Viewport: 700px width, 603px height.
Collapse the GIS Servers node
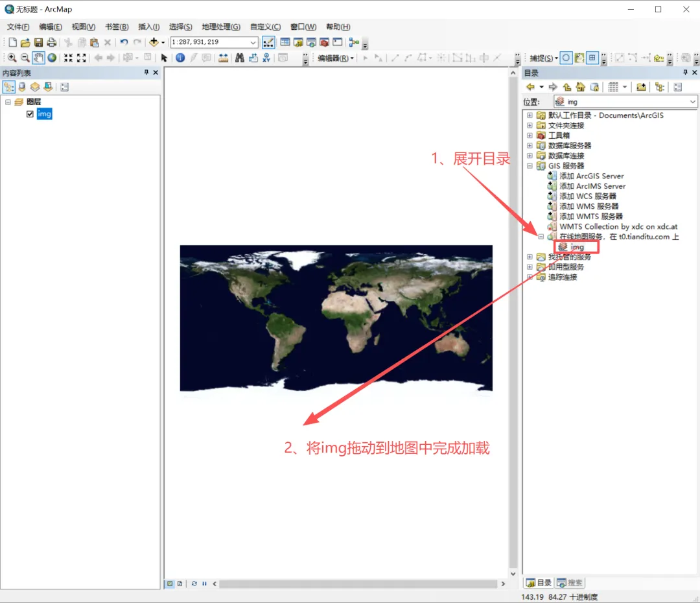(530, 166)
